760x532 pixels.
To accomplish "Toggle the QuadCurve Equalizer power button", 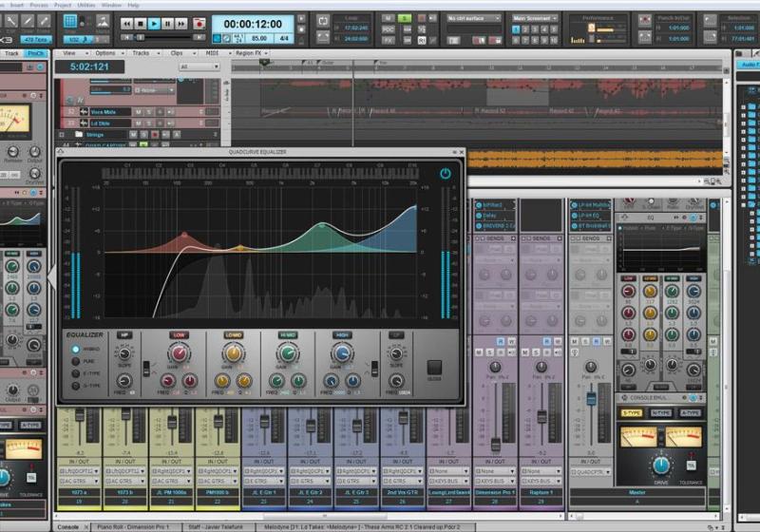I will 446,173.
